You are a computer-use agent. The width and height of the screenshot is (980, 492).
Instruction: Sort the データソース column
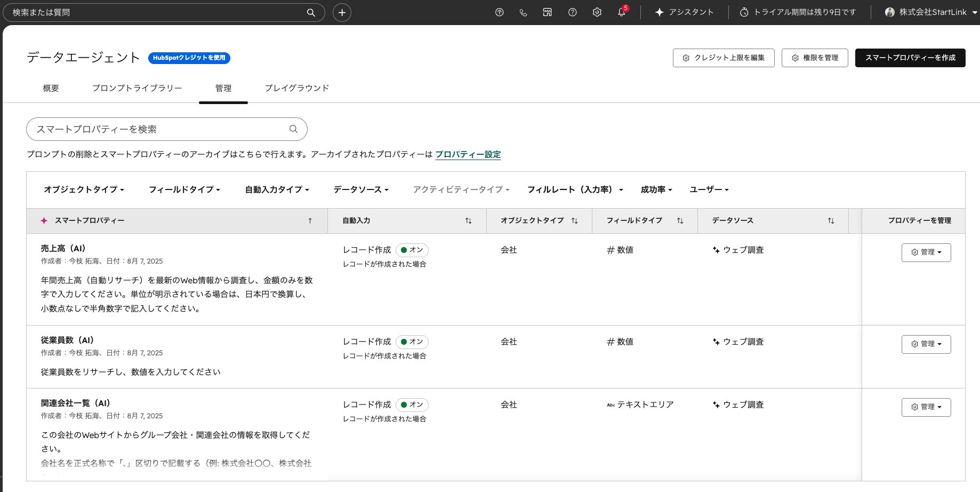click(x=831, y=221)
